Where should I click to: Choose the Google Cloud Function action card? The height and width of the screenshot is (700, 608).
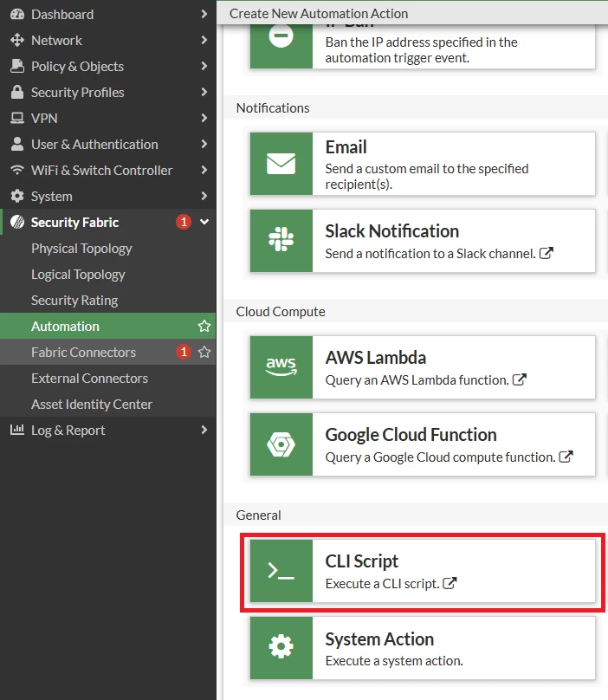[x=423, y=444]
